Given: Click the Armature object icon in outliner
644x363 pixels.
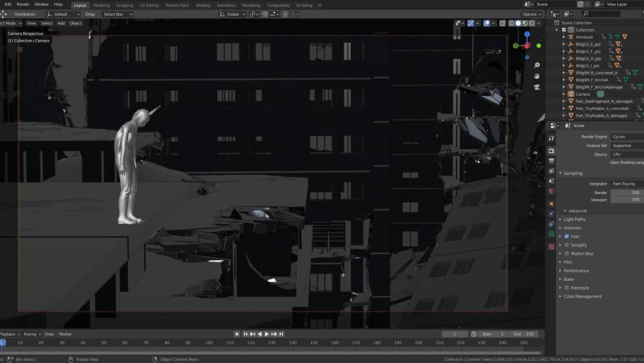Looking at the screenshot, I should pyautogui.click(x=571, y=37).
